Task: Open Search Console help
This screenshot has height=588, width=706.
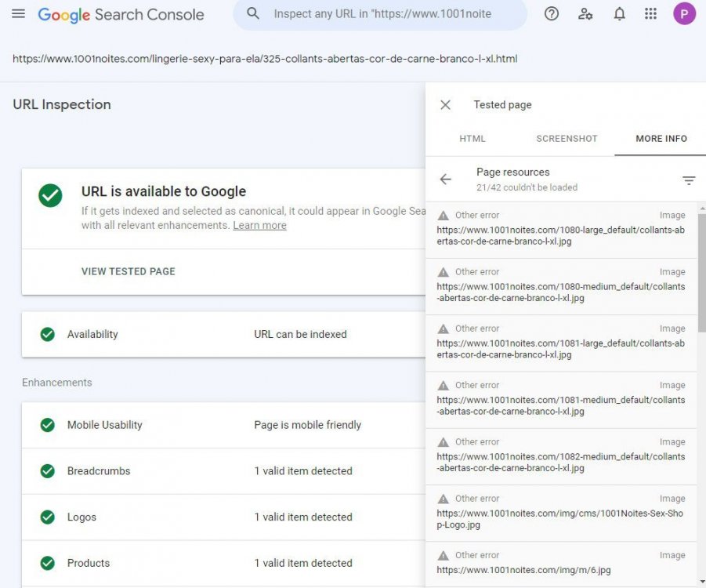Action: tap(551, 13)
